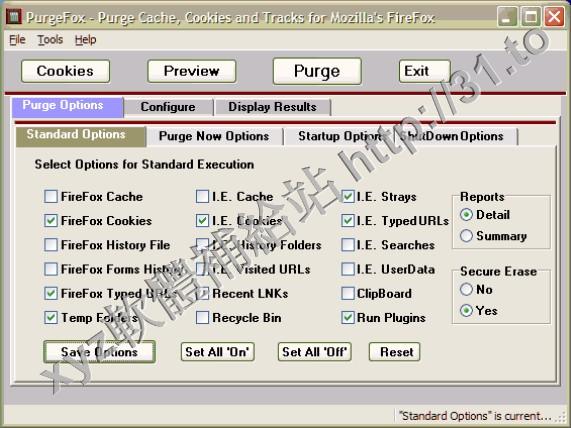
Task: Open the Purge Now Options sub-tab
Action: [214, 137]
